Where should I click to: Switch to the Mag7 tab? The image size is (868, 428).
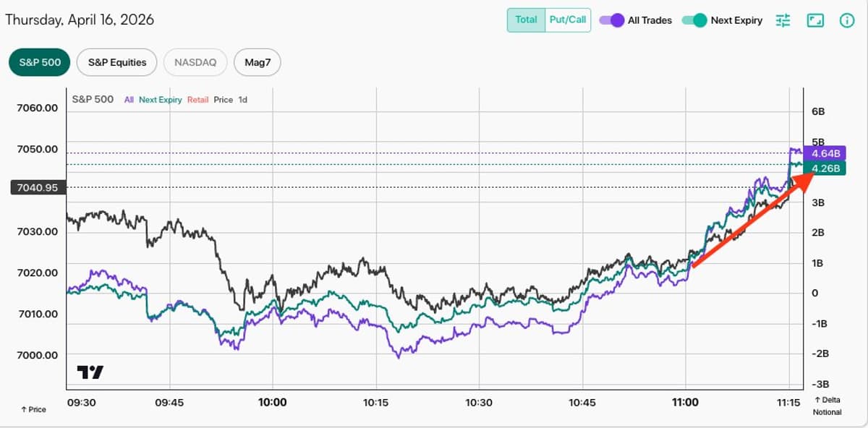[x=258, y=62]
